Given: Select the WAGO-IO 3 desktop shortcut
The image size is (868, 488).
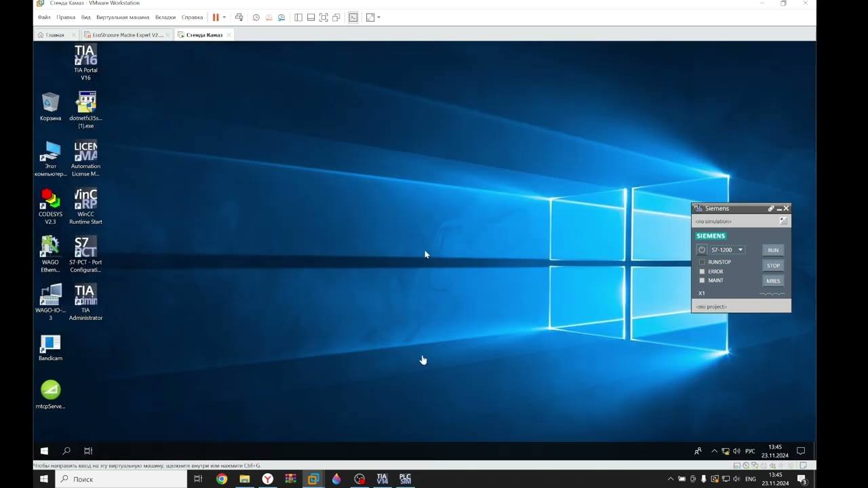Looking at the screenshot, I should point(50,302).
